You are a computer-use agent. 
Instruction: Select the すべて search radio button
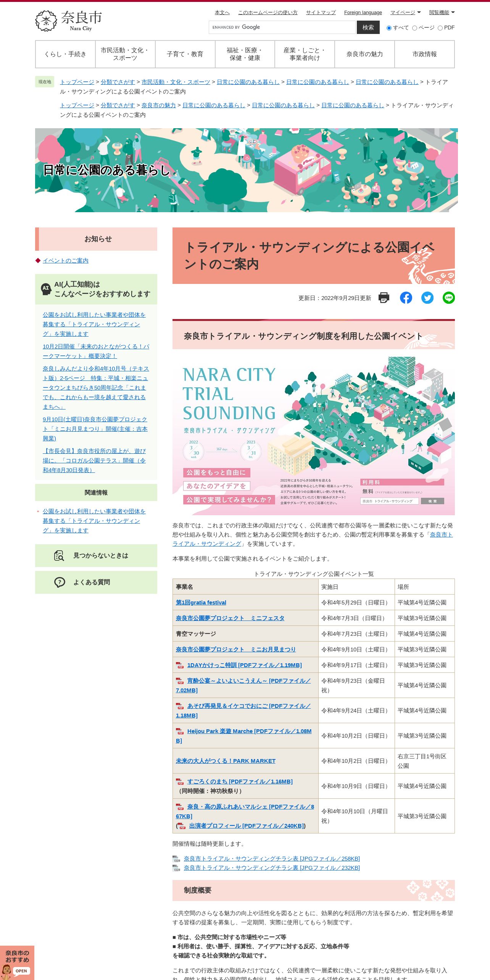pos(389,28)
